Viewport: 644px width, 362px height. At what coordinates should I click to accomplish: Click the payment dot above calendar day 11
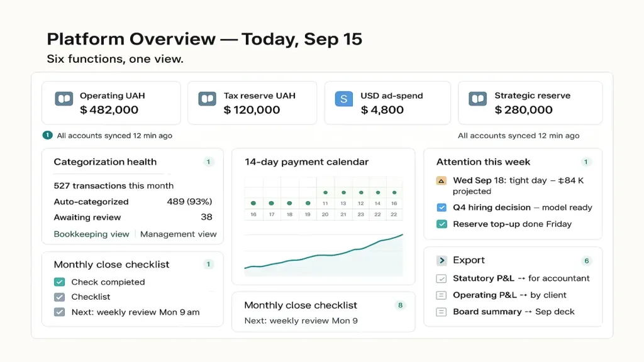325,192
